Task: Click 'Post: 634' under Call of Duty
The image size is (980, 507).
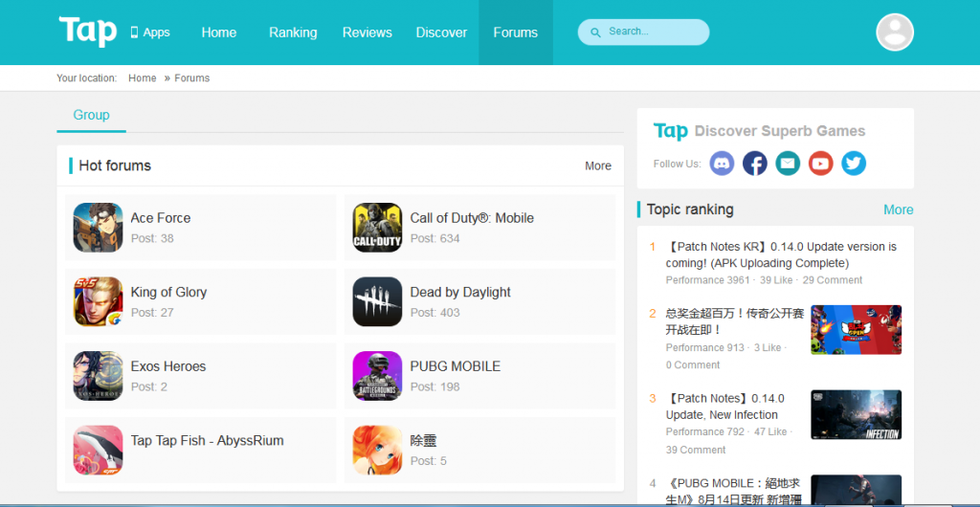Action: point(435,238)
